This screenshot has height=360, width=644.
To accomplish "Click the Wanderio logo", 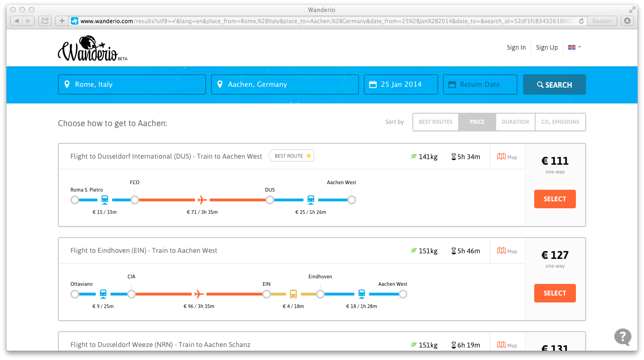I will (92, 49).
